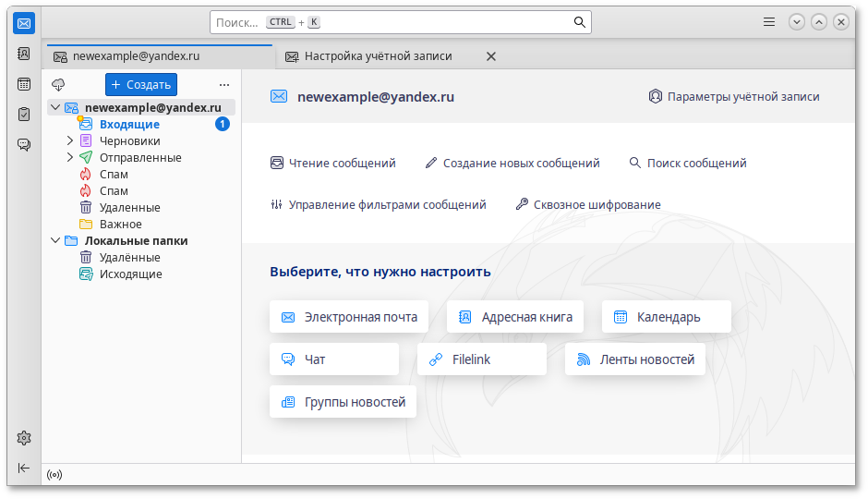Click the Выберите, что нужно настроить heading
The width and height of the screenshot is (868, 499).
(380, 272)
